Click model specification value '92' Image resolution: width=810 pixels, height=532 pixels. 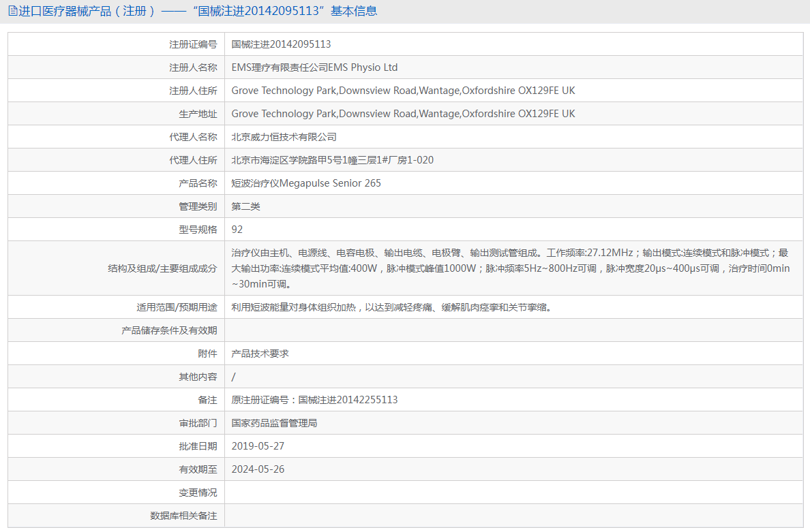[x=237, y=230]
